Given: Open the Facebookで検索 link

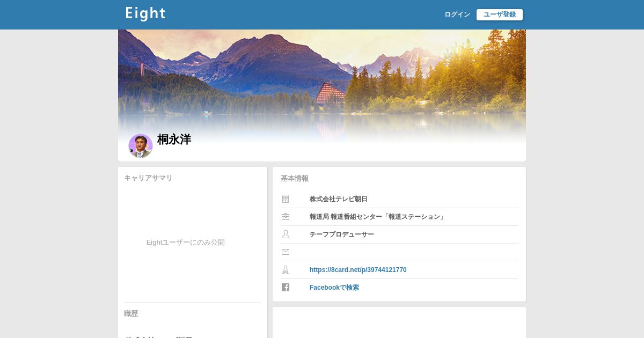Looking at the screenshot, I should (334, 288).
